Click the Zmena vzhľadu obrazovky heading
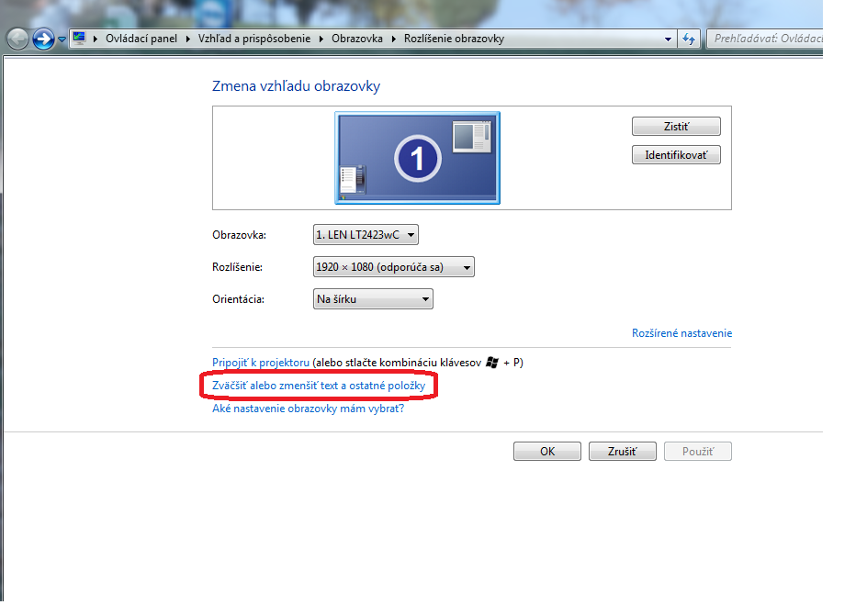Screen dimensions: 867x616 pos(296,86)
